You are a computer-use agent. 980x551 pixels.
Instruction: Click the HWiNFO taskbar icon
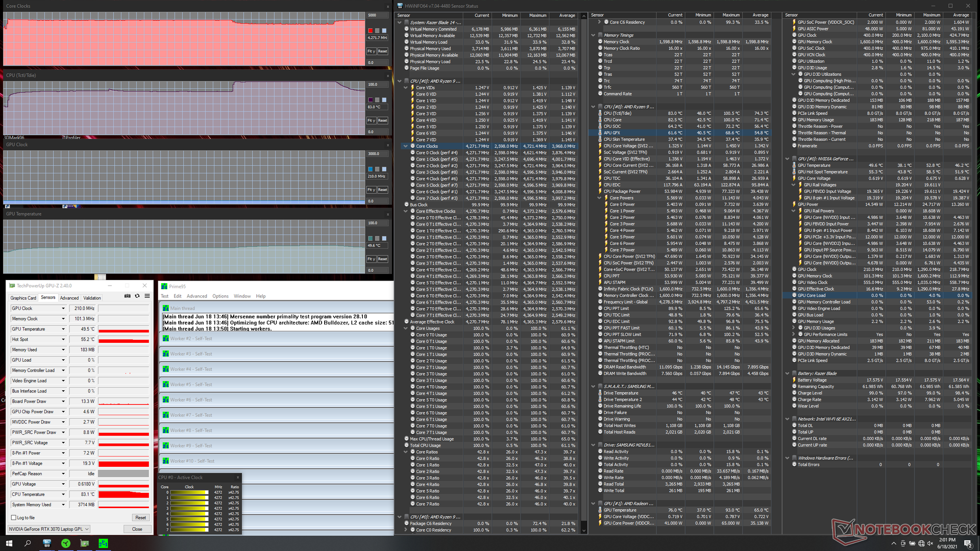pyautogui.click(x=46, y=543)
